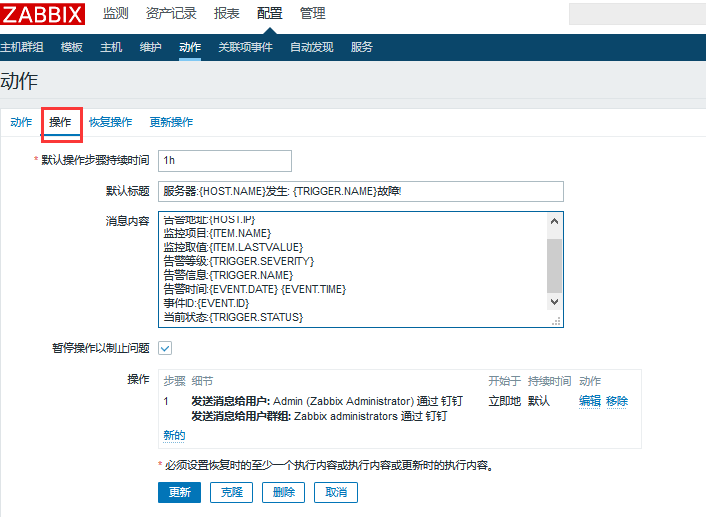Switch to 更新操作 tab
The image size is (706, 517).
click(171, 122)
